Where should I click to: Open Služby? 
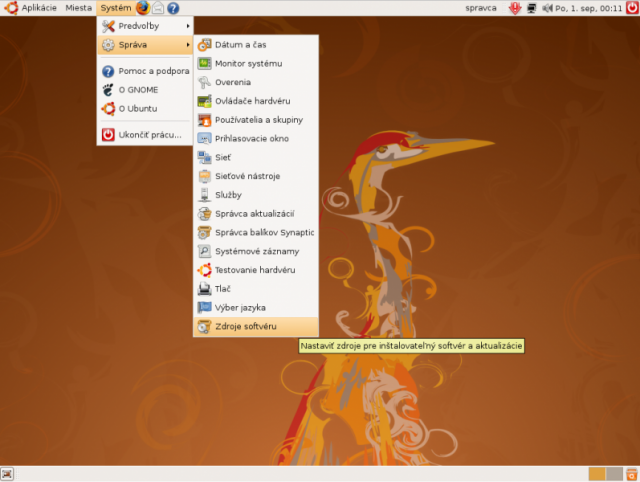pos(256,195)
